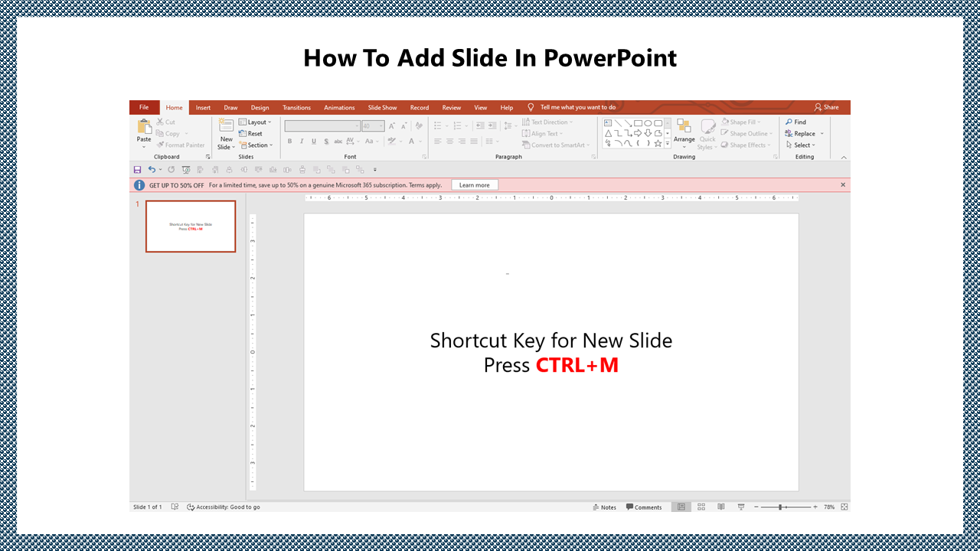This screenshot has height=551, width=980.
Task: Click the Learn more button
Action: (x=475, y=185)
